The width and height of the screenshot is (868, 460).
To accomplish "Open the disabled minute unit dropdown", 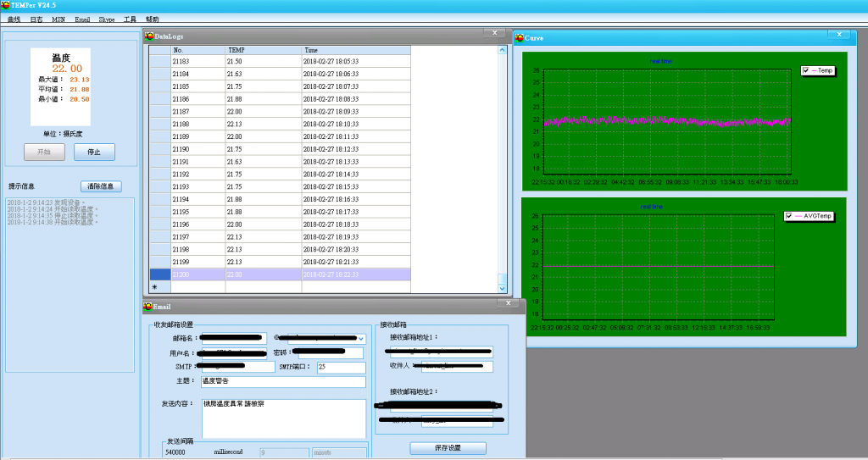I will pyautogui.click(x=339, y=453).
